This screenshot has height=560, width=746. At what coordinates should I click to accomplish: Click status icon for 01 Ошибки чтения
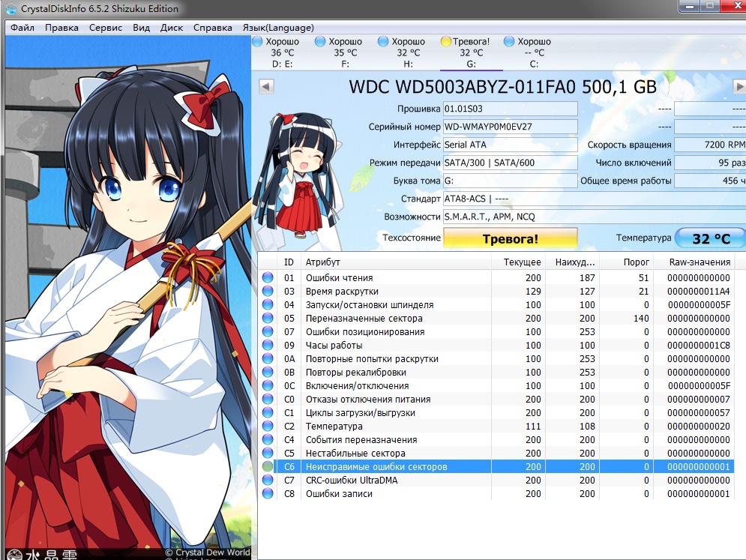pyautogui.click(x=268, y=277)
